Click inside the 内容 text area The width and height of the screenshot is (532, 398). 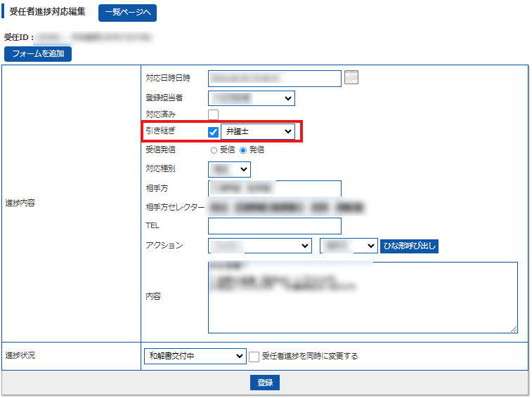point(363,298)
